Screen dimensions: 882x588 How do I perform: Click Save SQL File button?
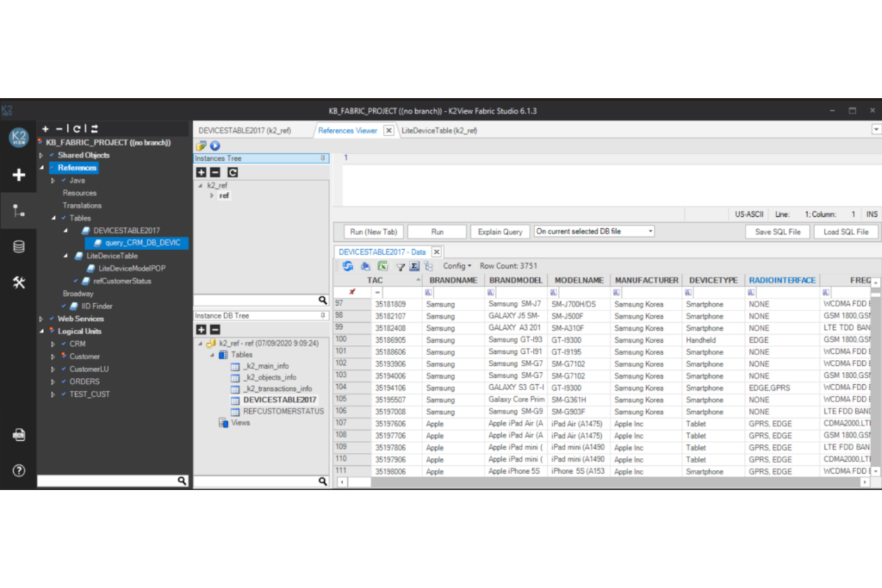pos(778,232)
